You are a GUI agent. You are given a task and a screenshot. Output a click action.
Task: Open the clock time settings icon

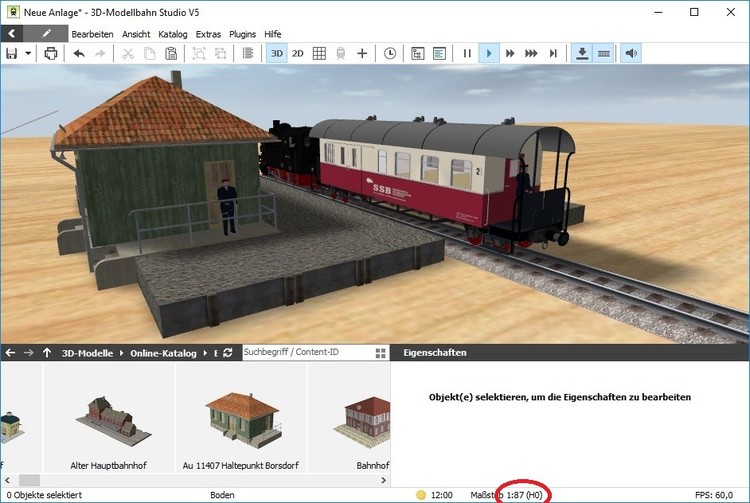(x=389, y=53)
